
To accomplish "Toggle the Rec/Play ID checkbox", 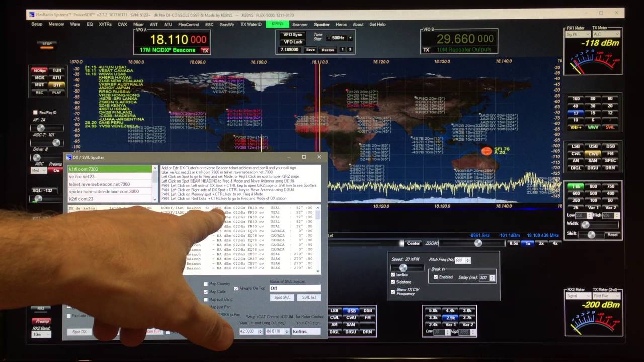I will pyautogui.click(x=35, y=112).
